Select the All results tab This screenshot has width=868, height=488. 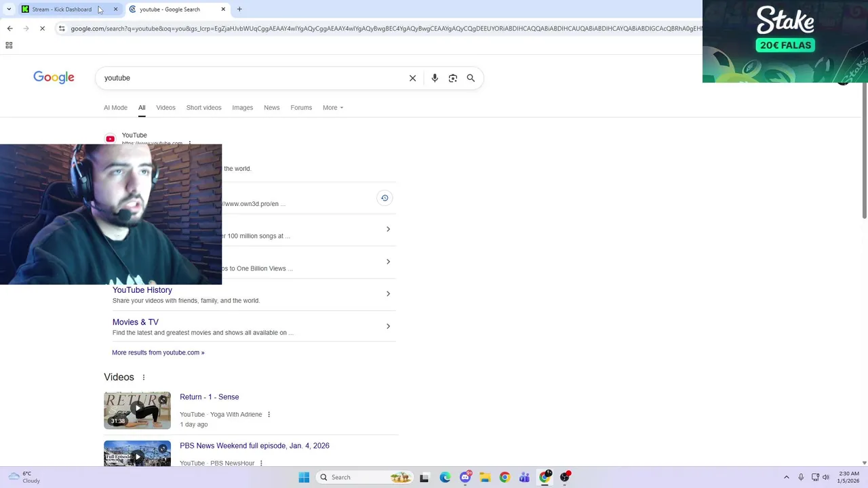point(142,108)
